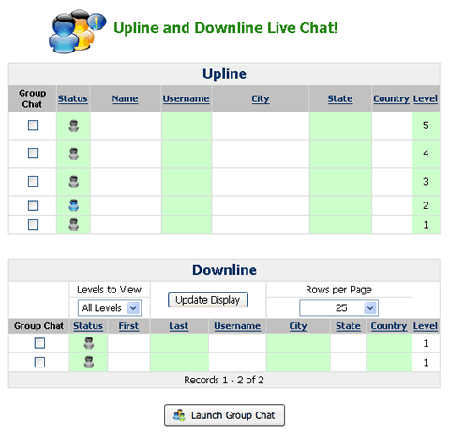Click status icon for Upline level 1
Screen dimensions: 450x434
tap(74, 224)
